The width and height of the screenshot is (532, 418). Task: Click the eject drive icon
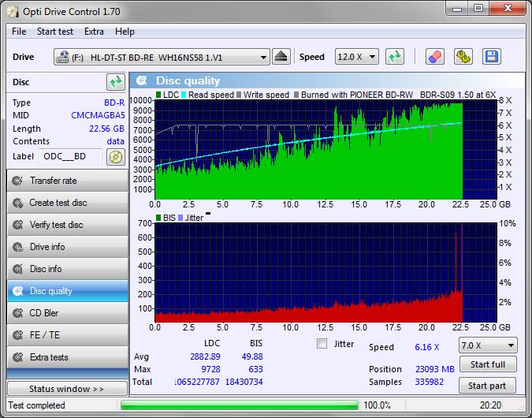coord(282,57)
